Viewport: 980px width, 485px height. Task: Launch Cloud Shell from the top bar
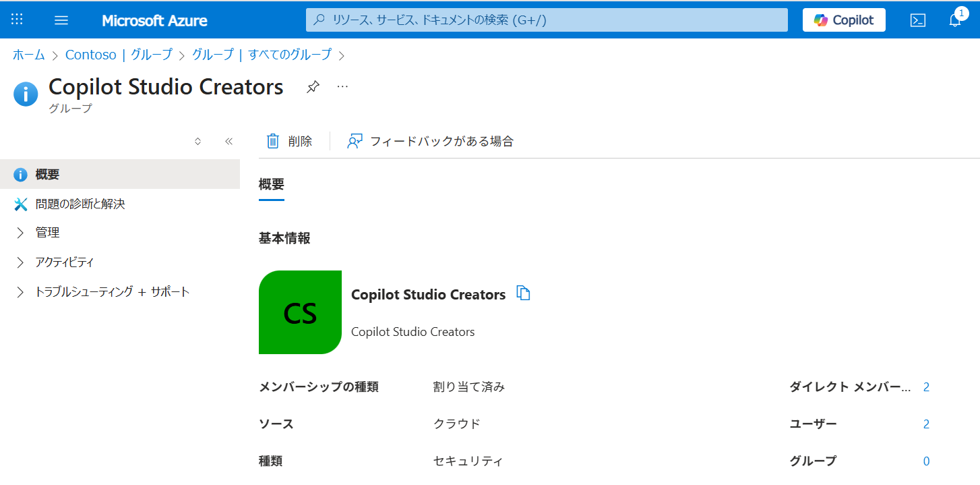[917, 20]
